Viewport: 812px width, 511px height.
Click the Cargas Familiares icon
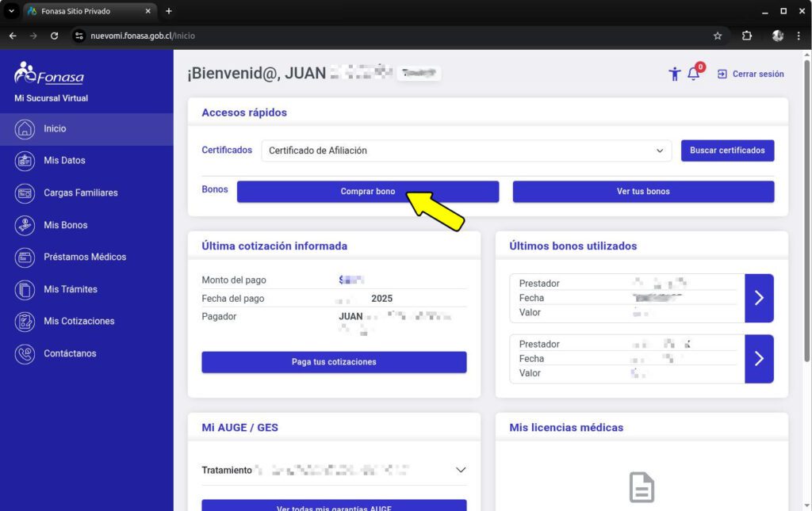tap(25, 193)
